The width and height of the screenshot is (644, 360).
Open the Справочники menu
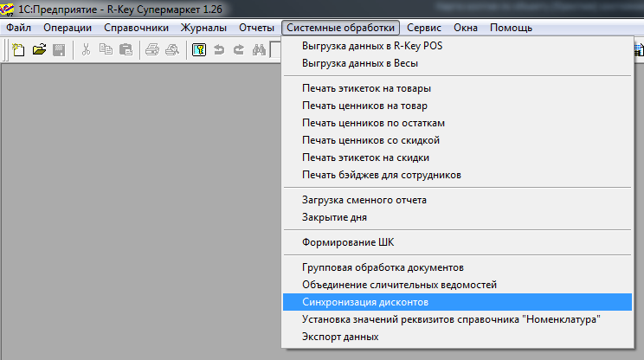[x=136, y=28]
